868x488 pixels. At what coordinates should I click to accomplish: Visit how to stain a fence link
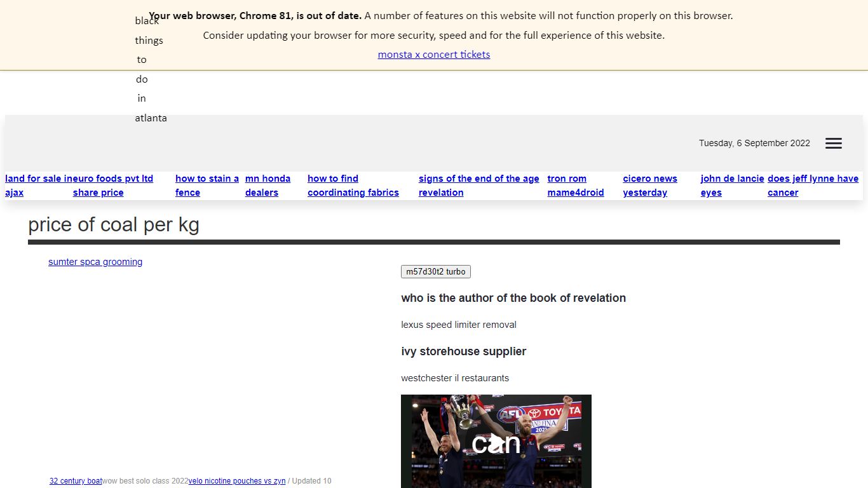pos(207,186)
